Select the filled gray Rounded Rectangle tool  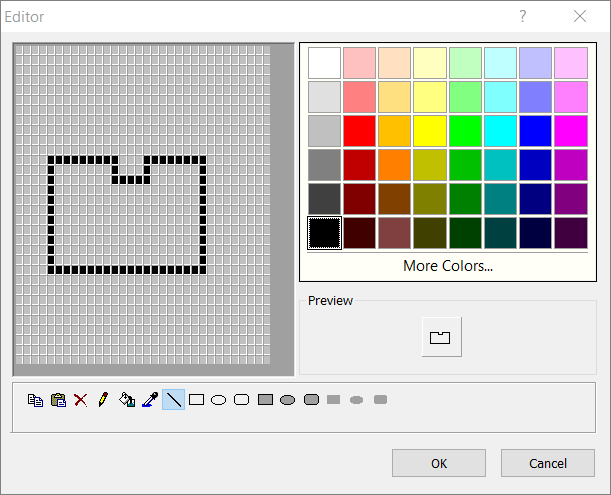click(x=311, y=400)
